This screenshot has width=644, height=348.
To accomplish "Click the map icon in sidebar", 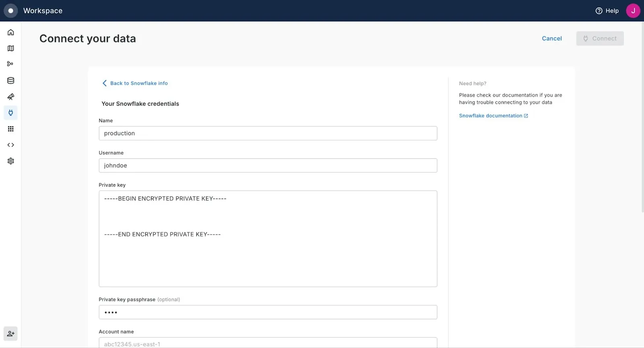I will click(11, 48).
